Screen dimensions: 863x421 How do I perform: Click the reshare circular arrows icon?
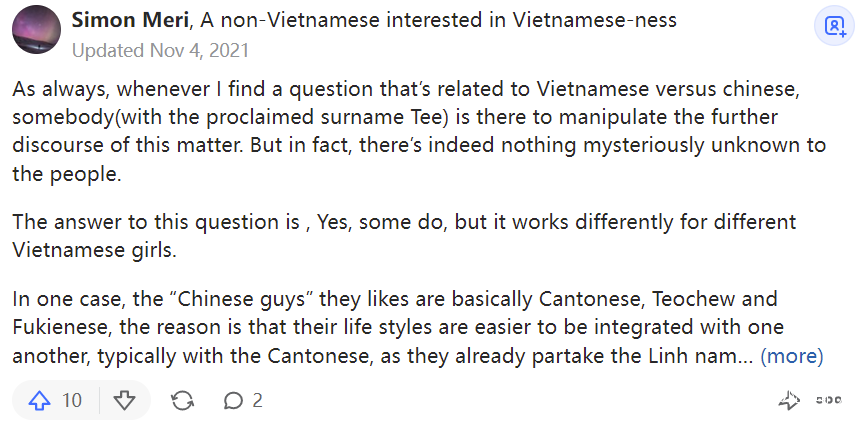182,401
